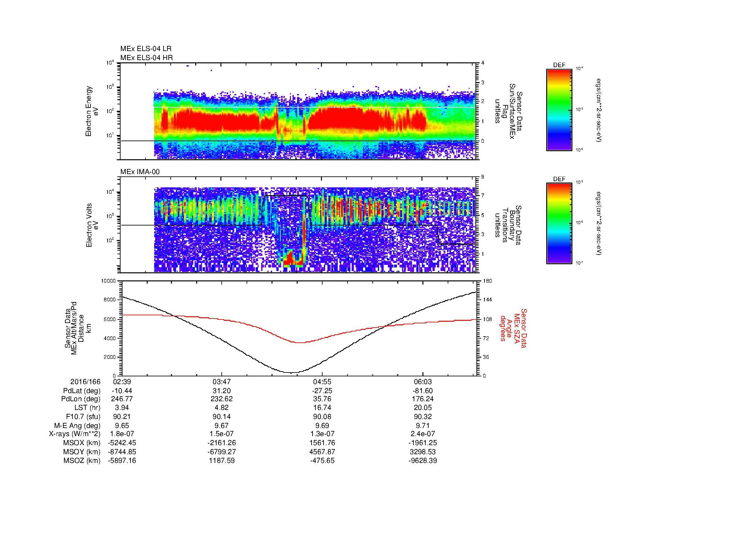Select the top DEF color bar
Viewport: 756px width, 534px height.
click(x=559, y=110)
